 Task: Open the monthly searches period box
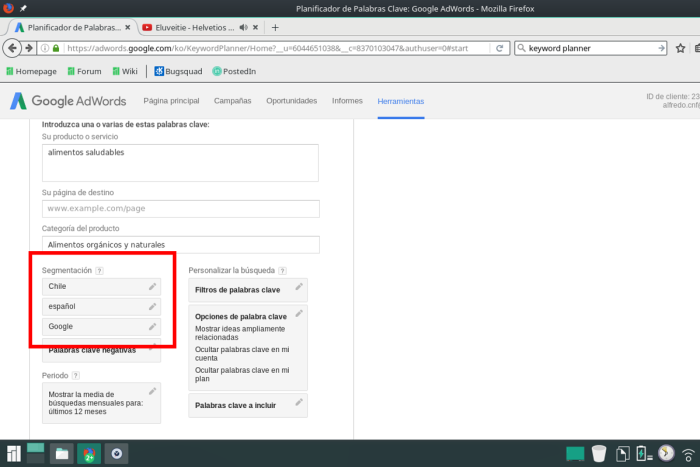[101, 403]
